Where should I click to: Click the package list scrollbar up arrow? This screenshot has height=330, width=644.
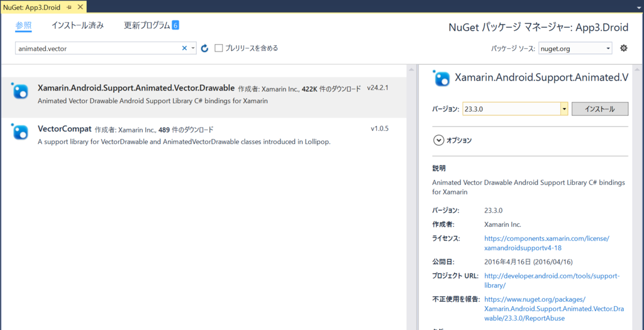coord(411,70)
